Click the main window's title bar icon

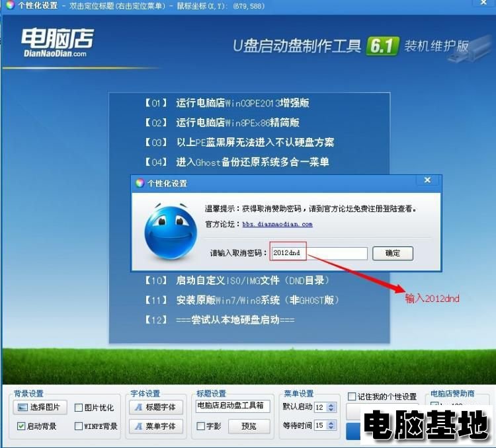pyautogui.click(x=10, y=5)
